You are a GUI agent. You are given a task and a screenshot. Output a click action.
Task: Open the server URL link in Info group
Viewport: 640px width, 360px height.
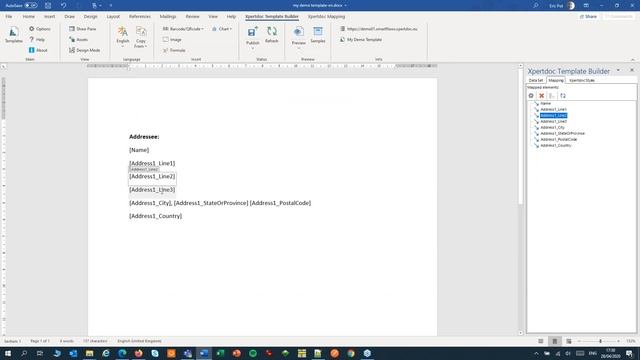coord(378,29)
